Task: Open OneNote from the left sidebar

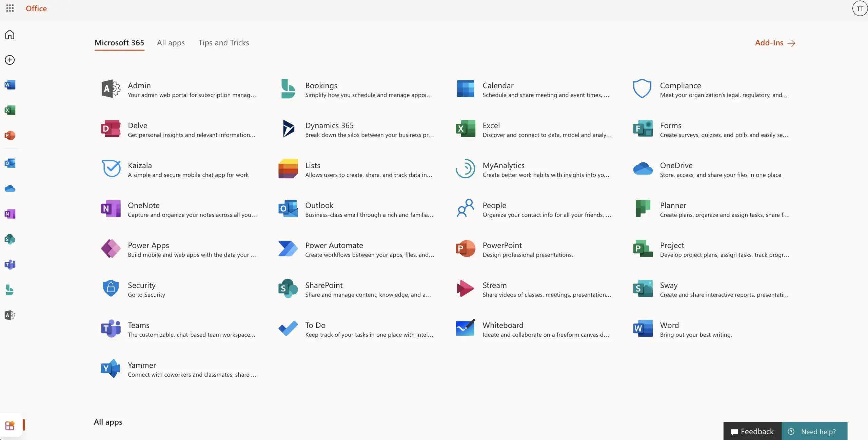Action: (x=10, y=214)
